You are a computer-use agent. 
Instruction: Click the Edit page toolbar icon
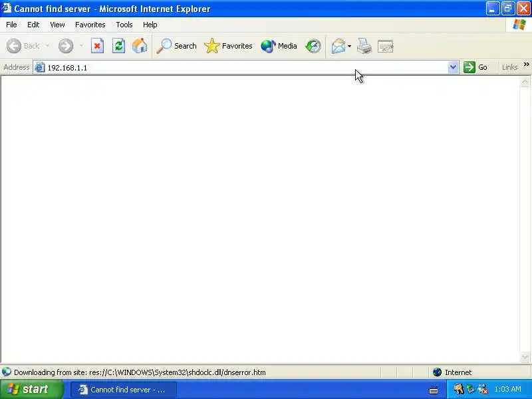[386, 46]
